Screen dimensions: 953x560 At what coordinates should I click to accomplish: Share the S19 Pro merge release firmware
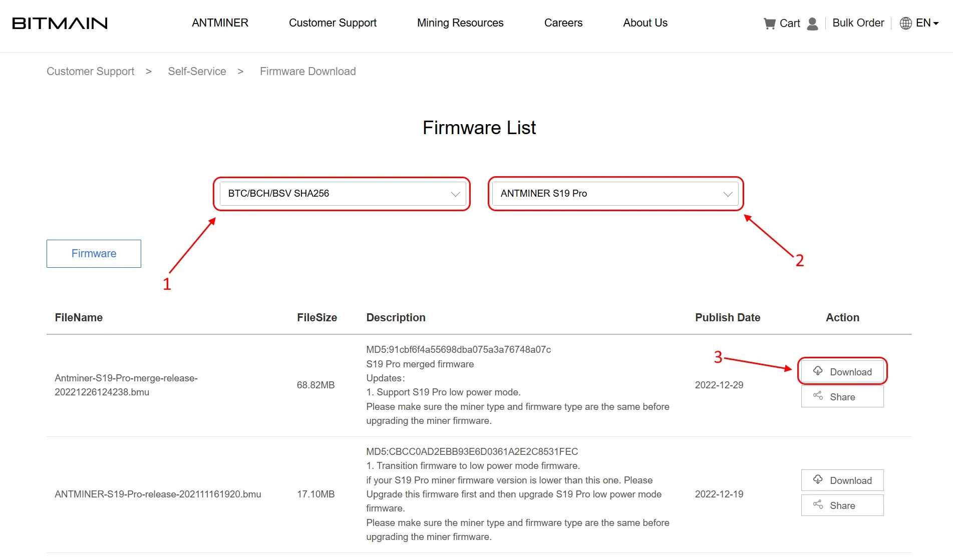click(x=842, y=397)
